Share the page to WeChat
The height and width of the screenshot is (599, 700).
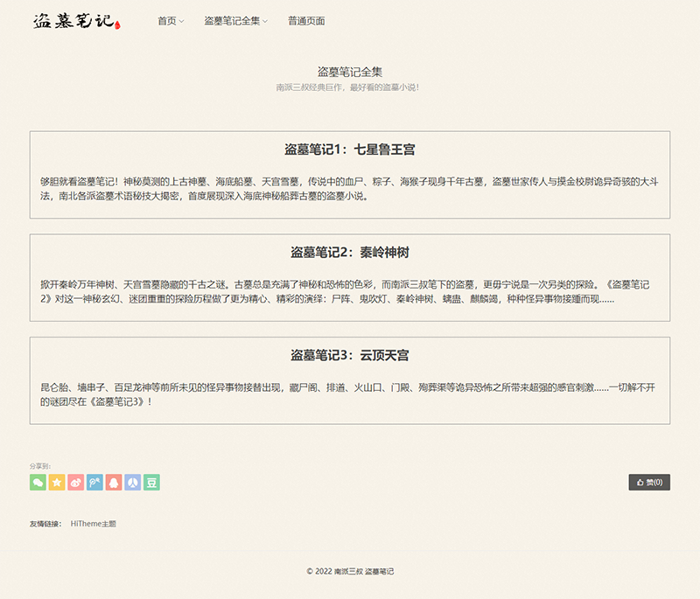click(38, 482)
